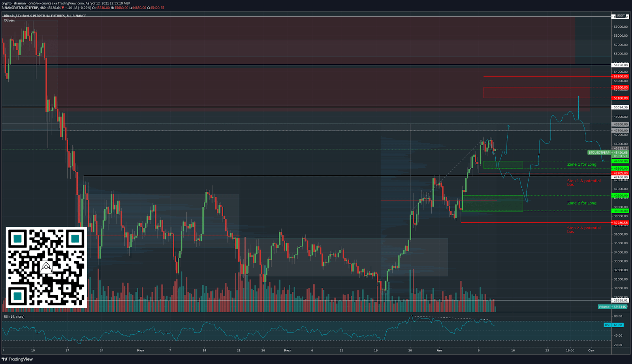The image size is (632, 364).
Task: Click the RSI tag on the axis
Action: tap(607, 325)
